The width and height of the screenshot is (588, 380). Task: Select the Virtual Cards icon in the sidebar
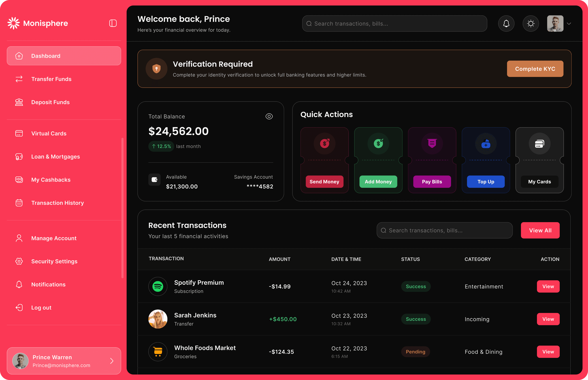point(19,133)
